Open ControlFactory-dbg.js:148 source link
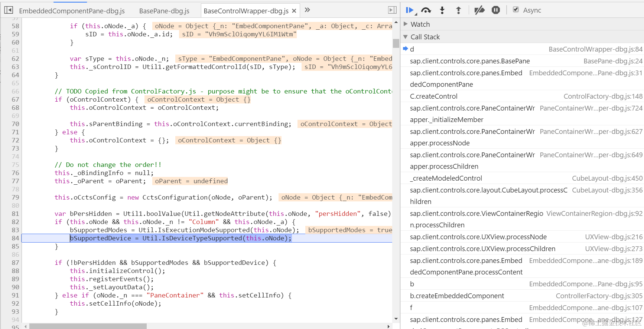Screen dimensions: 644x329 coord(603,96)
